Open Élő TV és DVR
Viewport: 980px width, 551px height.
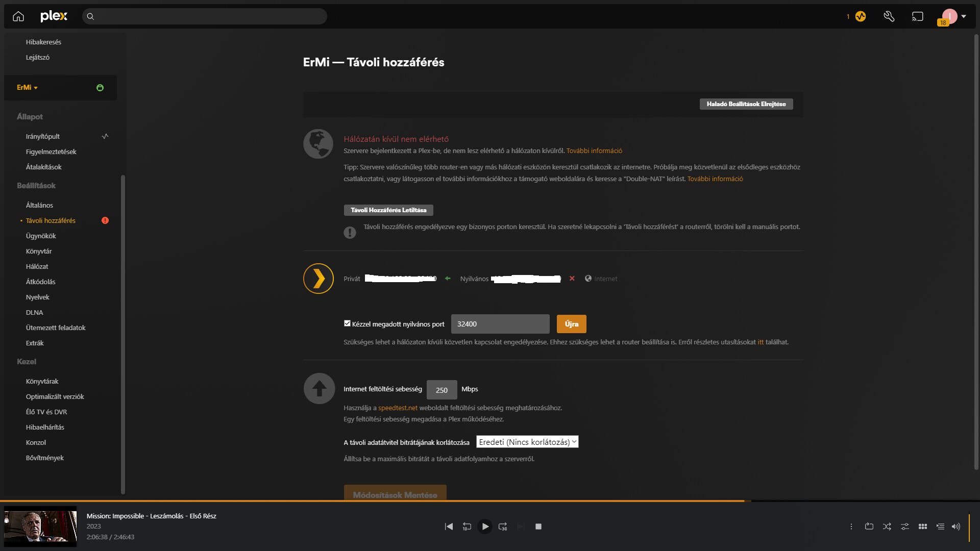pyautogui.click(x=46, y=412)
